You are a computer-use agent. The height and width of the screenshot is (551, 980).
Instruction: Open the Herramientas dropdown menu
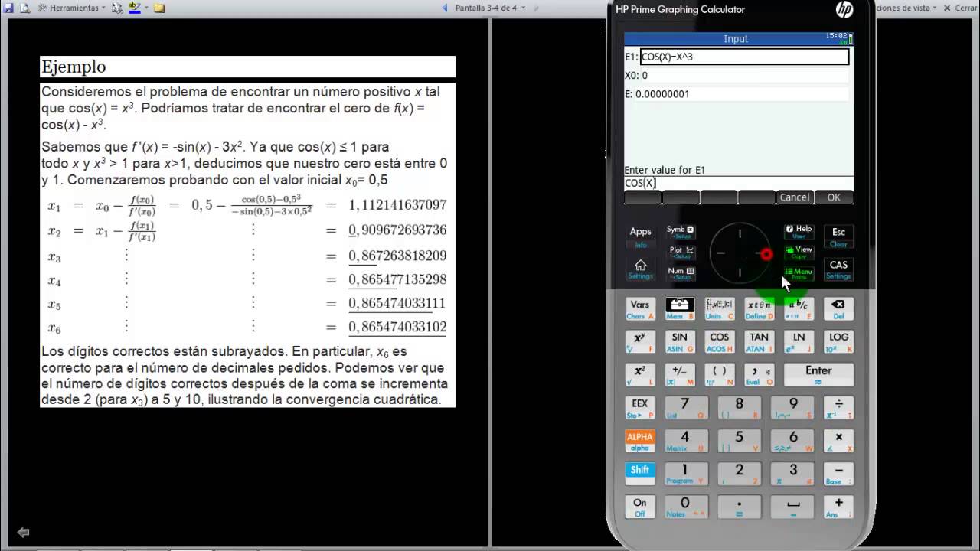[73, 8]
